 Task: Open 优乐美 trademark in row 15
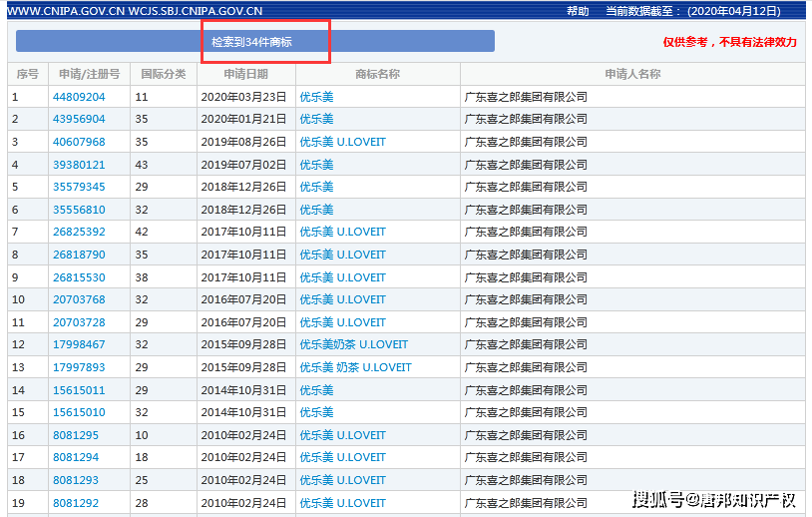[x=316, y=413]
